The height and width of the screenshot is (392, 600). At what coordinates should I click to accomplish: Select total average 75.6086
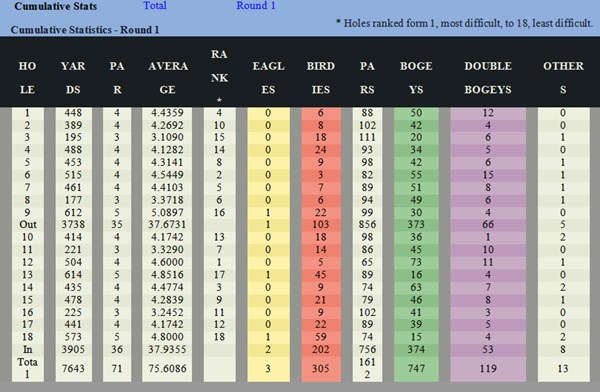(x=167, y=369)
